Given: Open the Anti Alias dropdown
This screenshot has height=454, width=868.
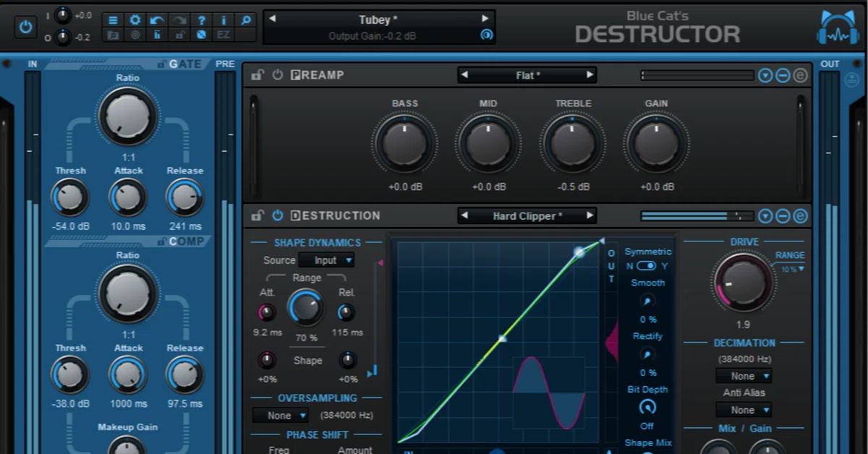Looking at the screenshot, I should (744, 410).
